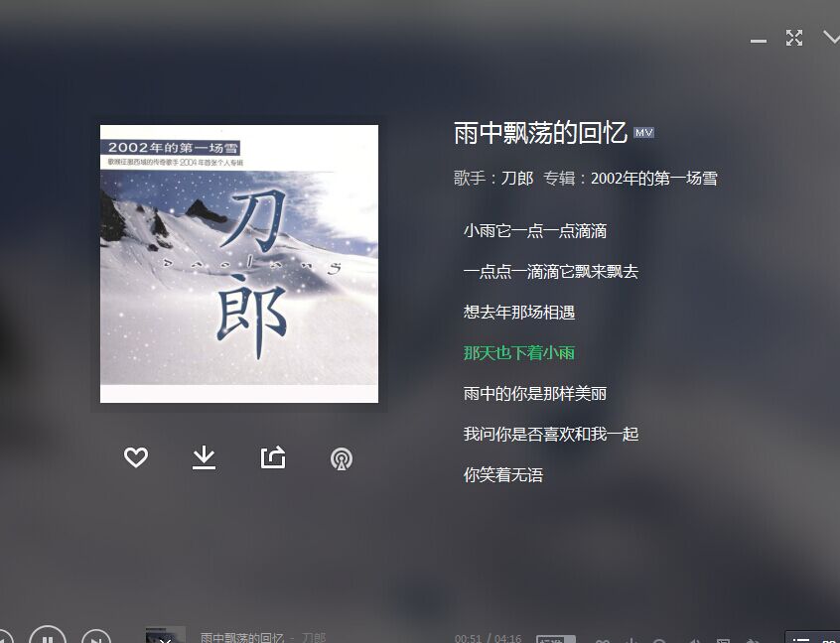Open the 标准 audio quality selector
Viewport: 840px width, 643px height.
556,639
